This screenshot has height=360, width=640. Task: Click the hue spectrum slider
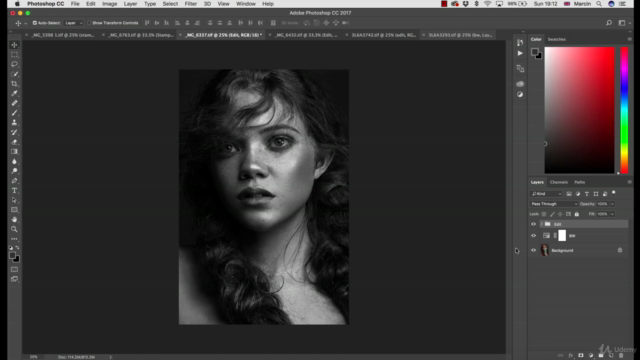coord(624,110)
